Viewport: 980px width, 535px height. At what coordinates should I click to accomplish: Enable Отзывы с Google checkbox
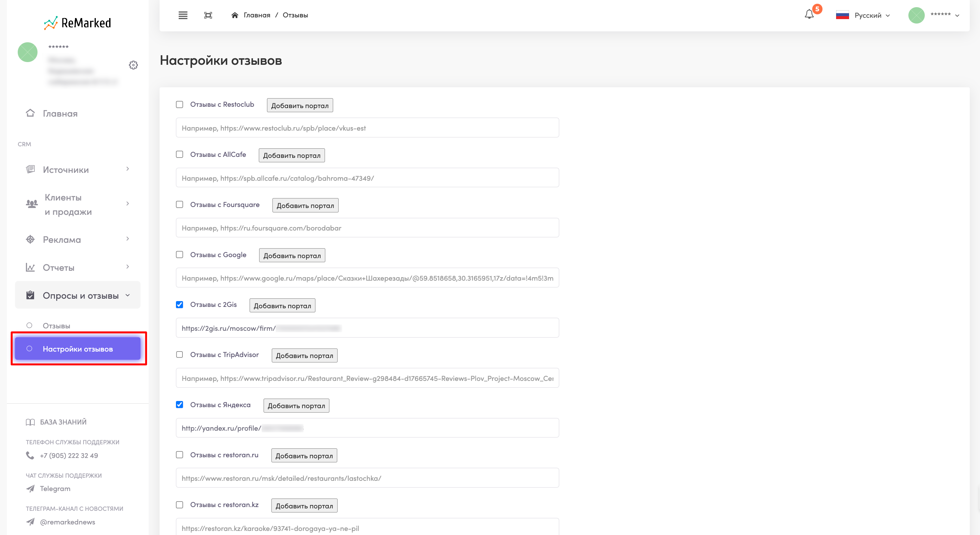point(180,255)
